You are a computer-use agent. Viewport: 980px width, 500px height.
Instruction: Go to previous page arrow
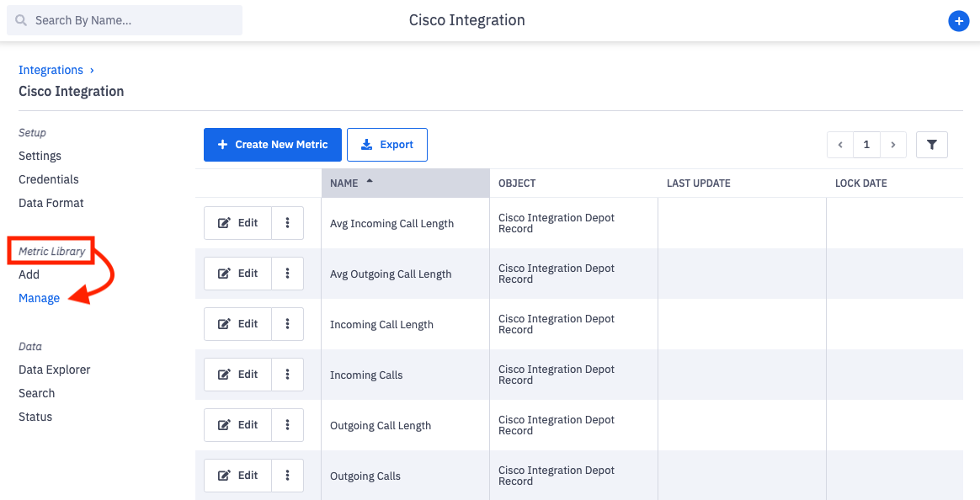tap(839, 145)
